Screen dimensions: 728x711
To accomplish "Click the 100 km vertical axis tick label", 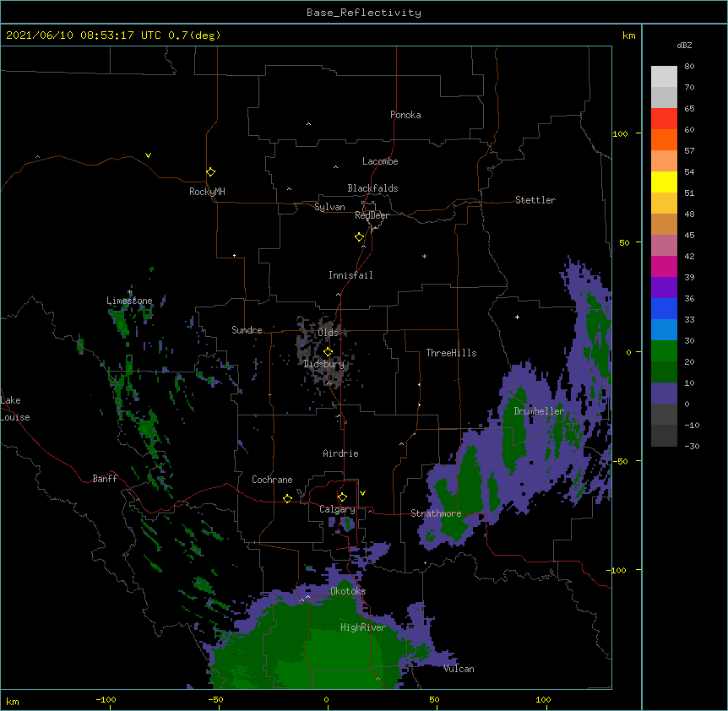I will point(620,133).
